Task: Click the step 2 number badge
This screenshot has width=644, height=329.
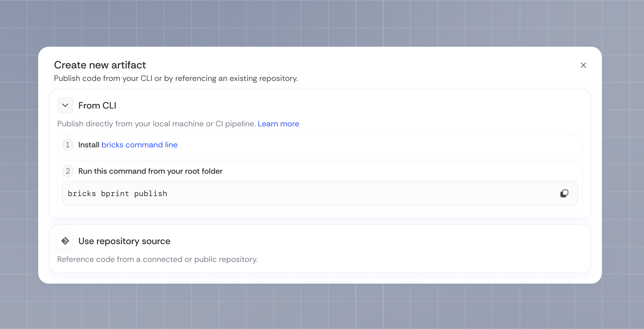Action: coord(67,171)
